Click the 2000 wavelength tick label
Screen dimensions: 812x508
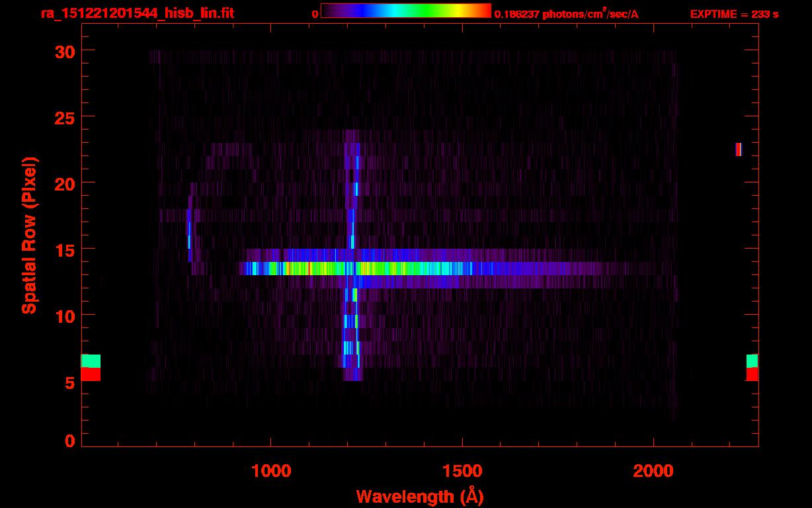[x=653, y=470]
